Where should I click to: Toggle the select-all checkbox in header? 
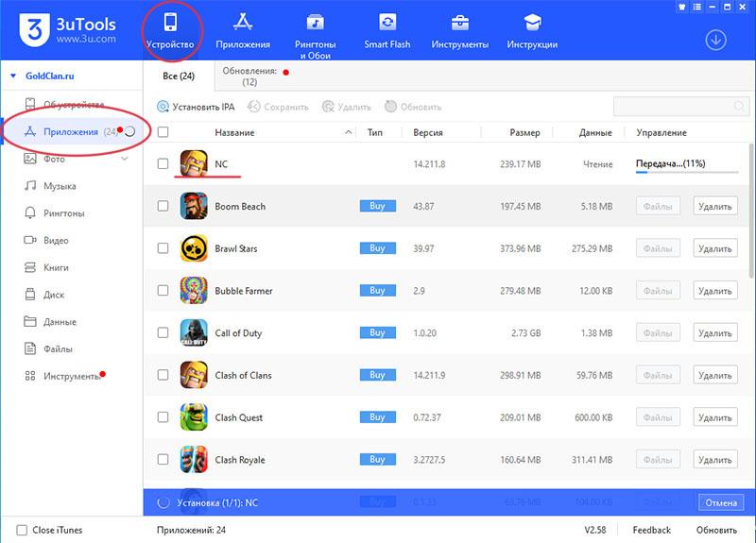pyautogui.click(x=163, y=132)
